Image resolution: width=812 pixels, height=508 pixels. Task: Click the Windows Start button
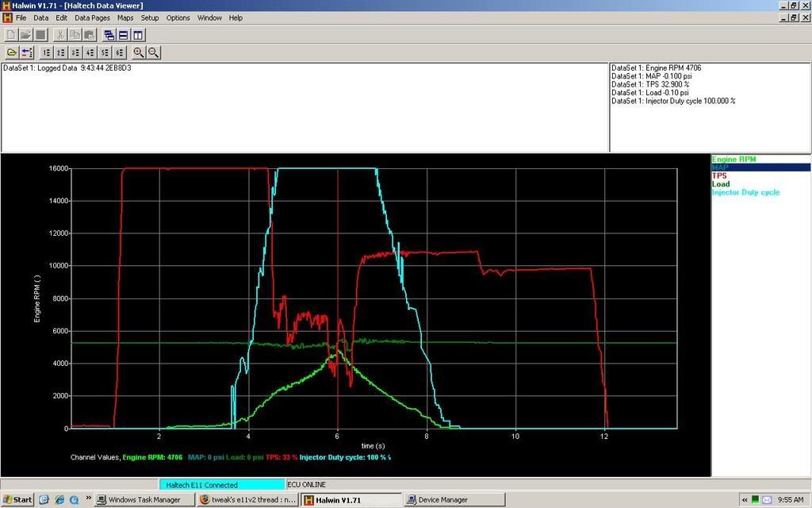click(x=17, y=500)
